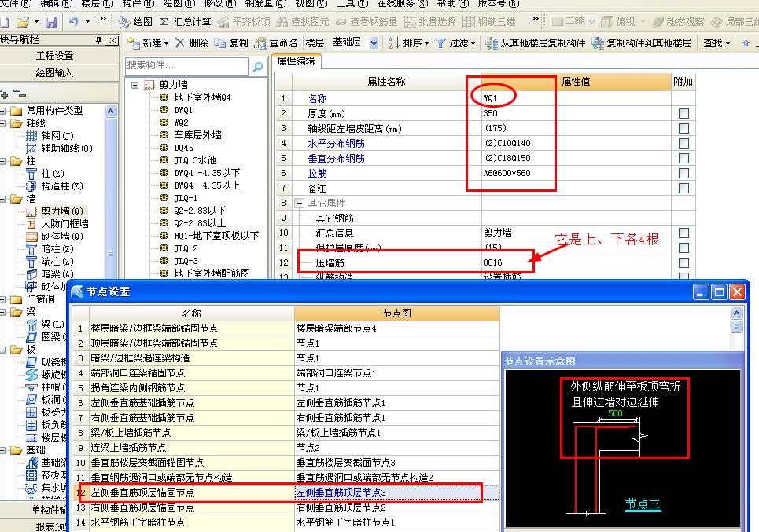
Task: Select 端柱(Z) item
Action: [x=57, y=261]
